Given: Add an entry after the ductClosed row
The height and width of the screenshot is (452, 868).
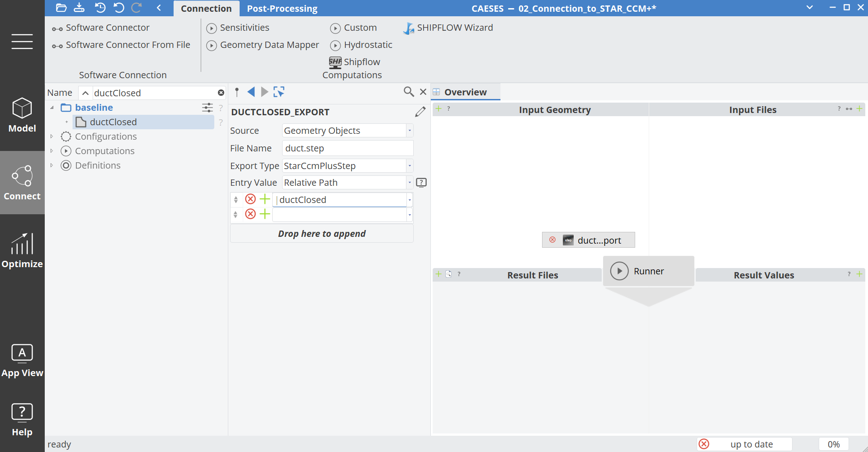Looking at the screenshot, I should pos(265,199).
